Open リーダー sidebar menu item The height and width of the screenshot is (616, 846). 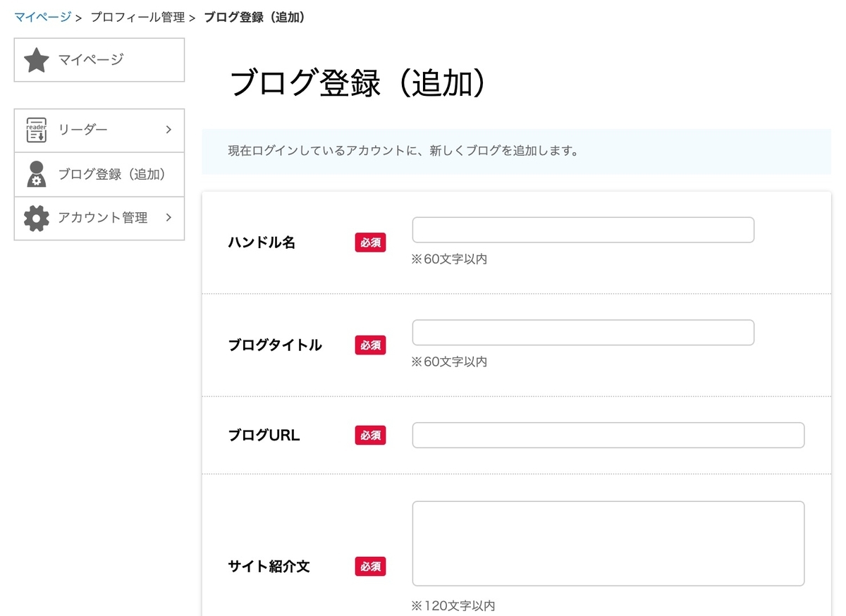tap(99, 130)
